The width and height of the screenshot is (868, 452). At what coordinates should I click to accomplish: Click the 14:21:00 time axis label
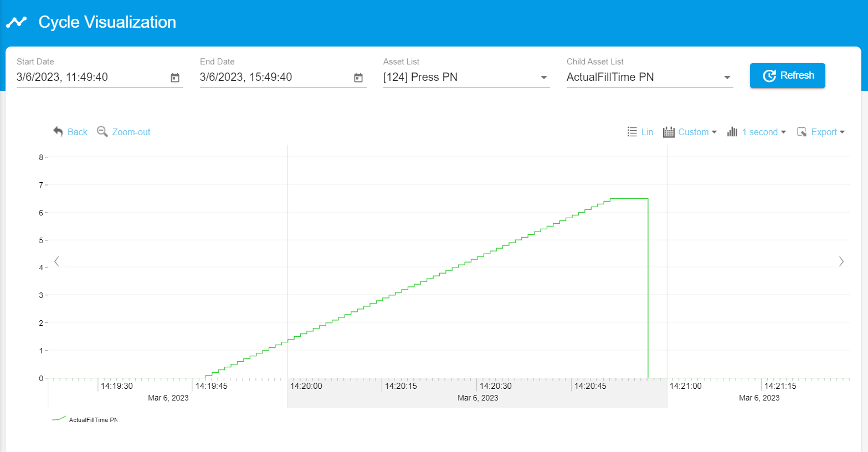tap(686, 386)
